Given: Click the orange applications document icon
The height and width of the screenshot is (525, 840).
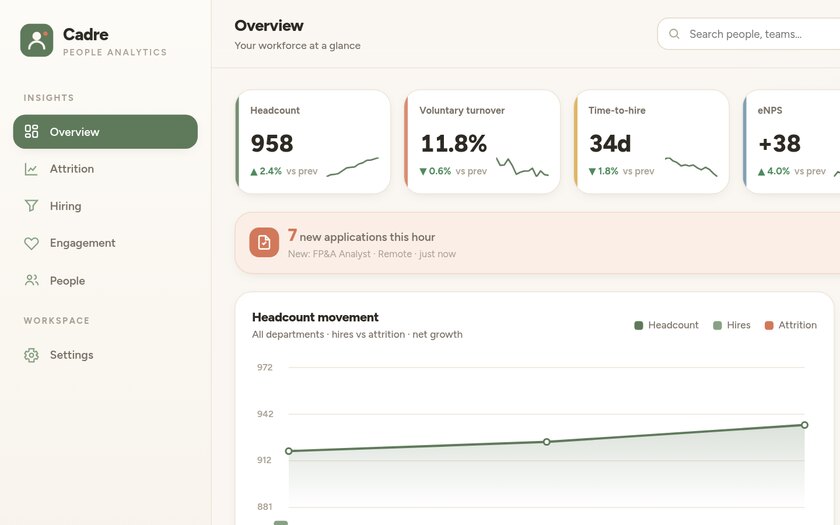Looking at the screenshot, I should (264, 242).
